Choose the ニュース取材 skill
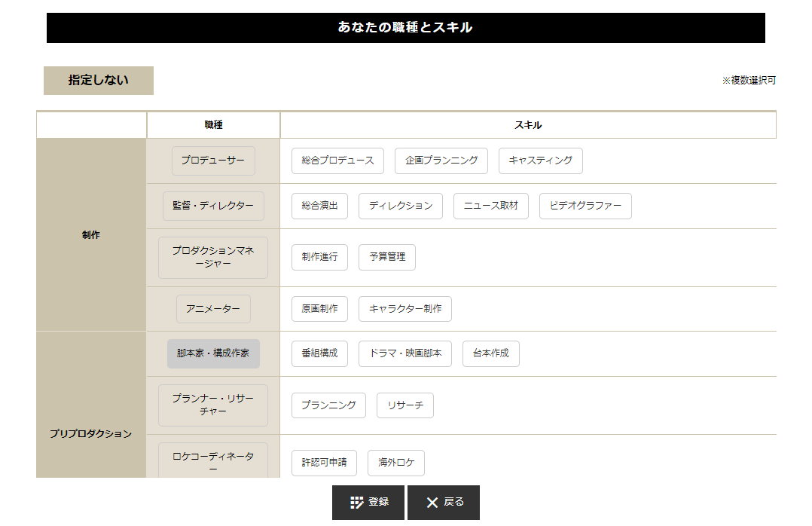 click(491, 206)
